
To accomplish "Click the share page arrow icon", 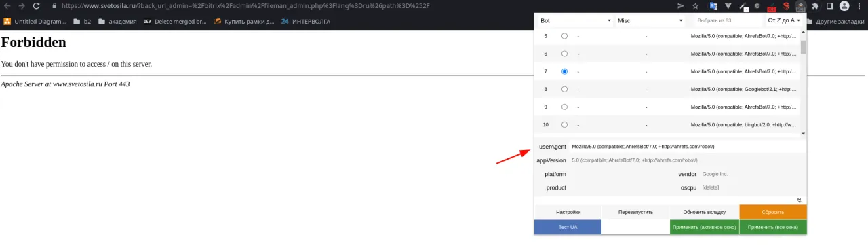I will point(680,5).
